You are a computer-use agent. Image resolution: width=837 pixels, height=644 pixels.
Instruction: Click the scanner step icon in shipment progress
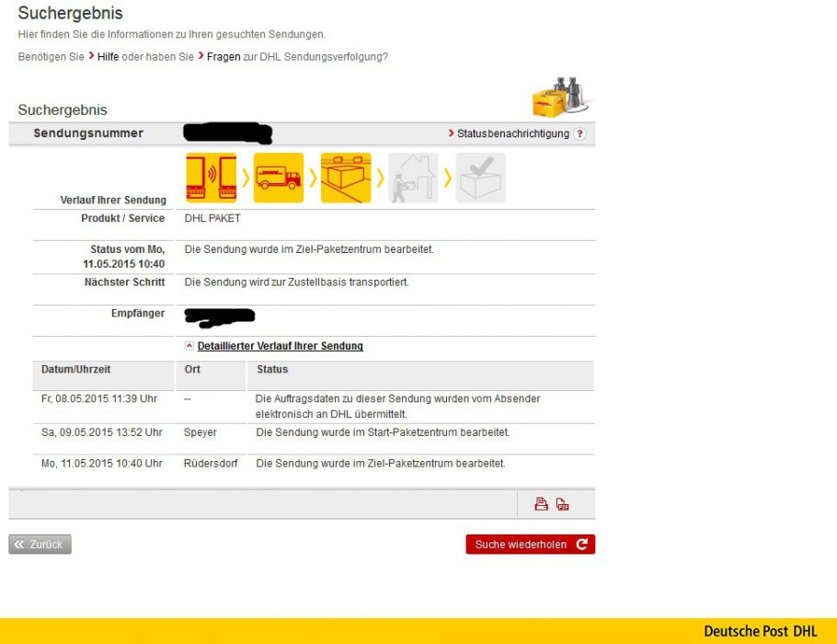pos(211,178)
